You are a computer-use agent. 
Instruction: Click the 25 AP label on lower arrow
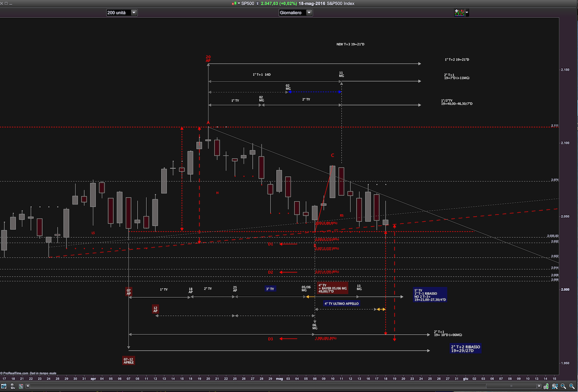(235, 289)
